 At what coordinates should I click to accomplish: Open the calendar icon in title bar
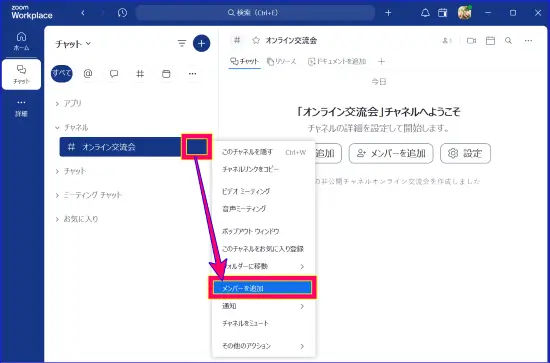click(443, 13)
